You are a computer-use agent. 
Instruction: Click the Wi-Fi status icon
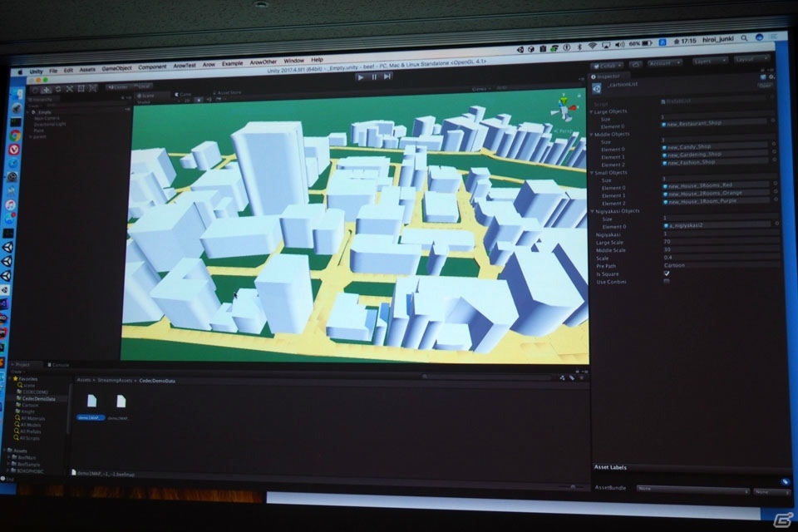coord(592,47)
